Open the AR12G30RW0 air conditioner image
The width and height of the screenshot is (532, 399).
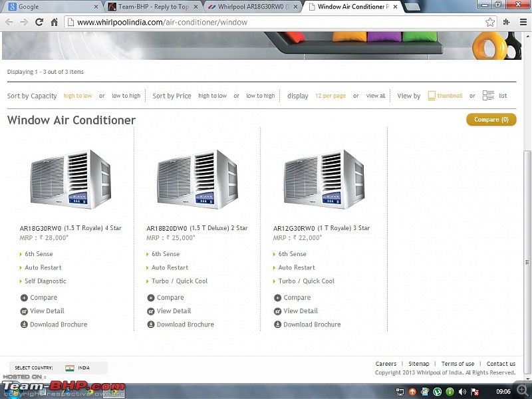click(x=324, y=179)
